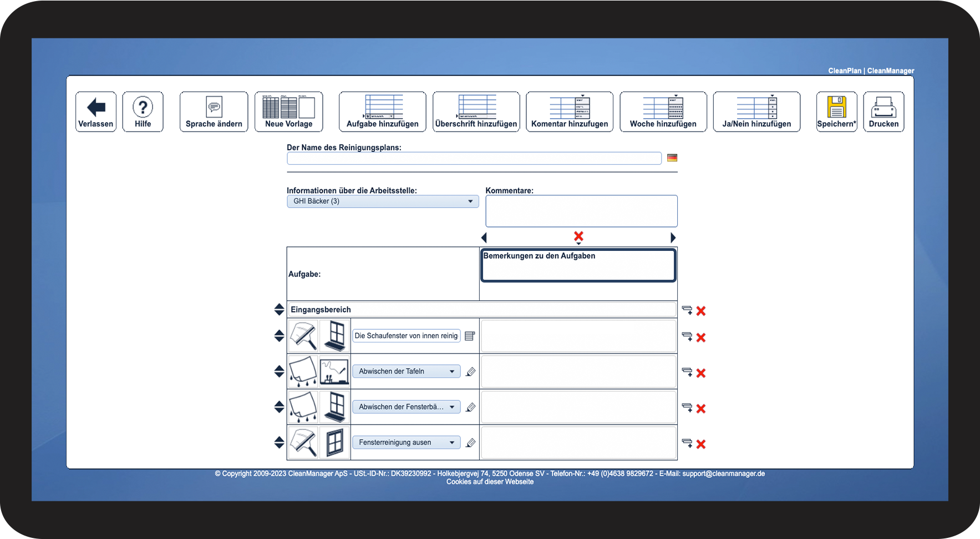This screenshot has width=980, height=539.
Task: Delete the Schaufenster task row
Action: [x=701, y=337]
